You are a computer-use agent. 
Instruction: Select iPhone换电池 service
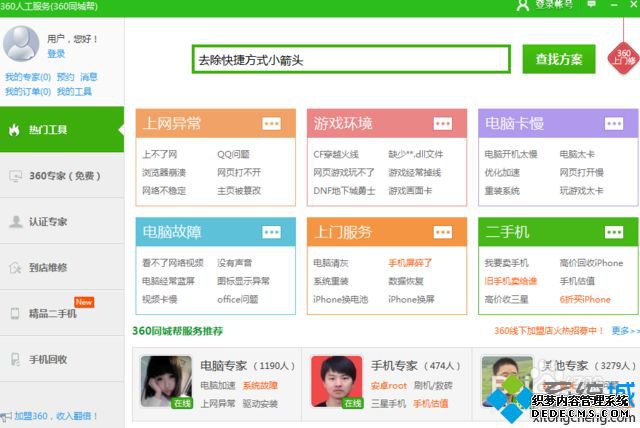click(x=340, y=299)
